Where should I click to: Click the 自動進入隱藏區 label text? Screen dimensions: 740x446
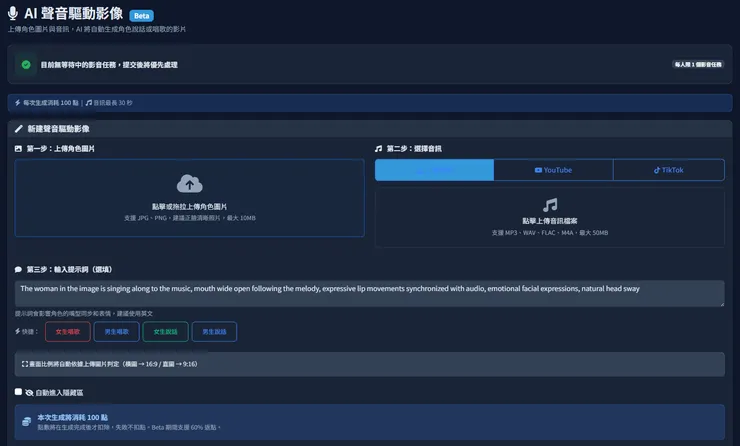[x=59, y=393]
